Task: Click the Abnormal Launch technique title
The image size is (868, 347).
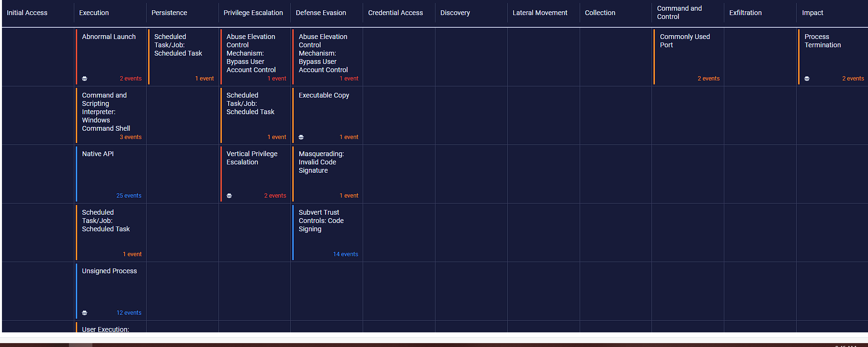Action: point(108,37)
